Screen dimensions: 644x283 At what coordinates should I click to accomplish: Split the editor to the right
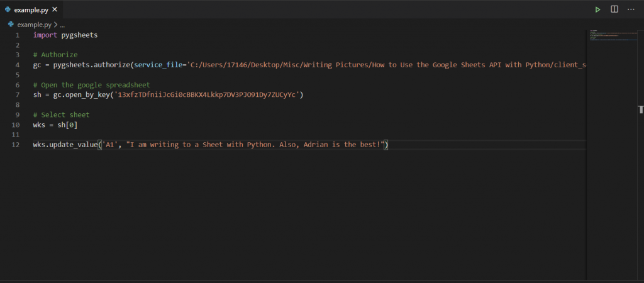[614, 9]
